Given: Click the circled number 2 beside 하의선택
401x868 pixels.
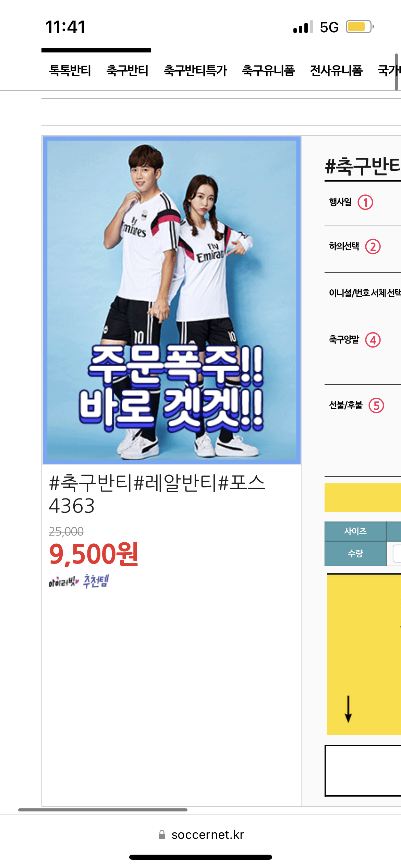Looking at the screenshot, I should coord(373,246).
